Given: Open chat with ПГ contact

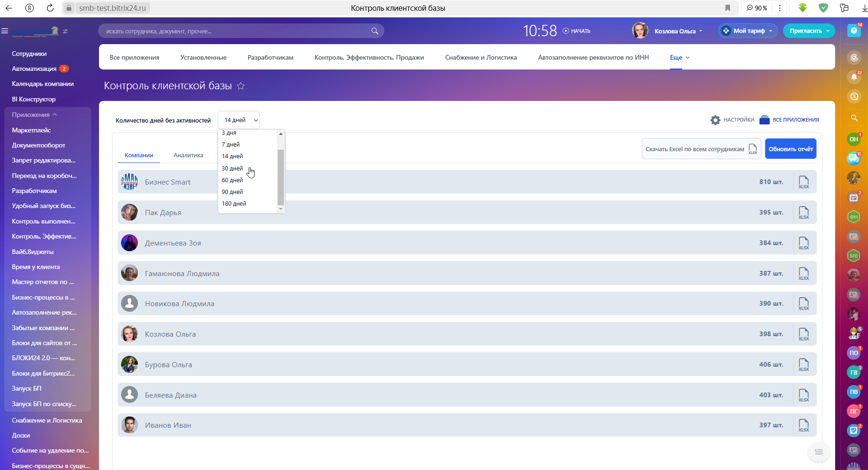Looking at the screenshot, I should (854, 411).
